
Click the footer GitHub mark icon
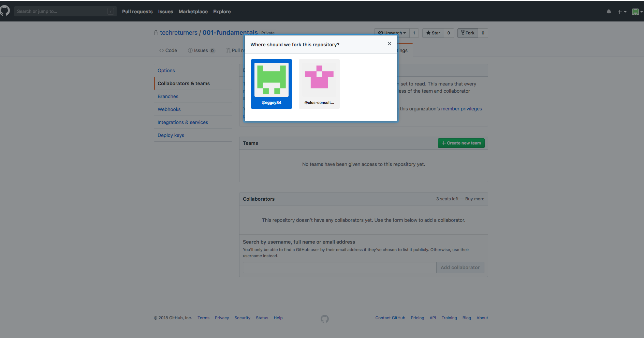[325, 319]
